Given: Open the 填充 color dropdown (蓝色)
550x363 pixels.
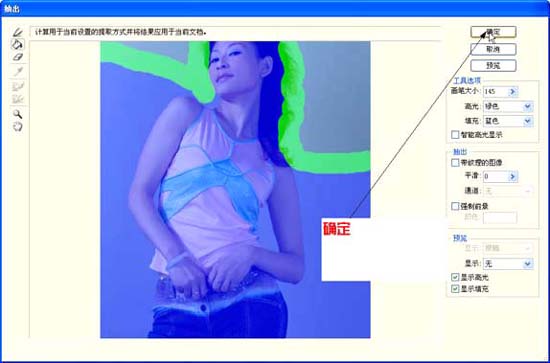Looking at the screenshot, I should pos(508,121).
